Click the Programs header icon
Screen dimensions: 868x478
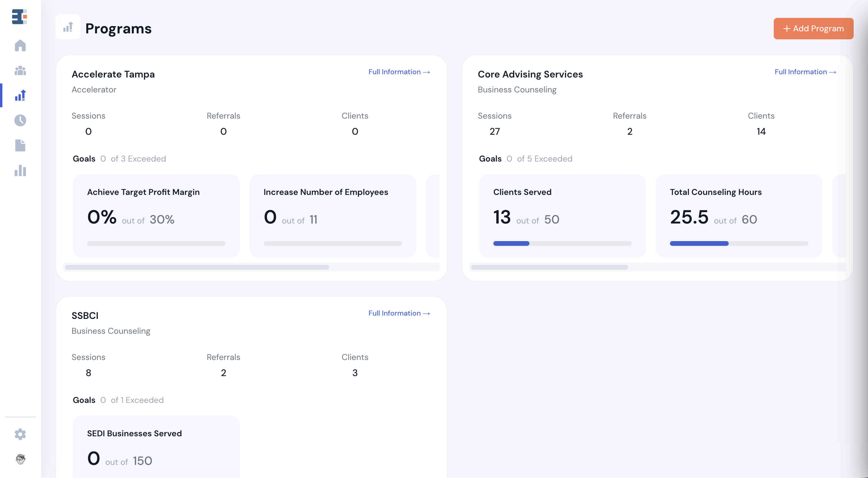[68, 27]
